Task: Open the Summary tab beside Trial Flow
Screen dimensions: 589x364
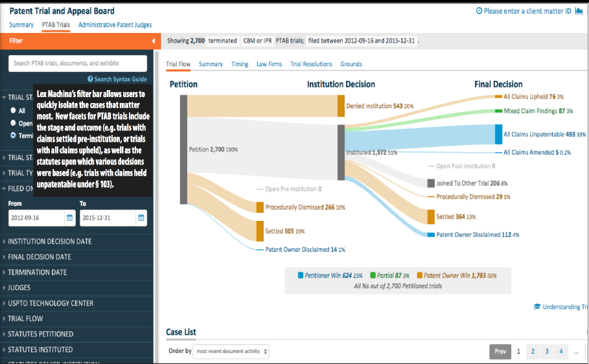Action: point(211,64)
